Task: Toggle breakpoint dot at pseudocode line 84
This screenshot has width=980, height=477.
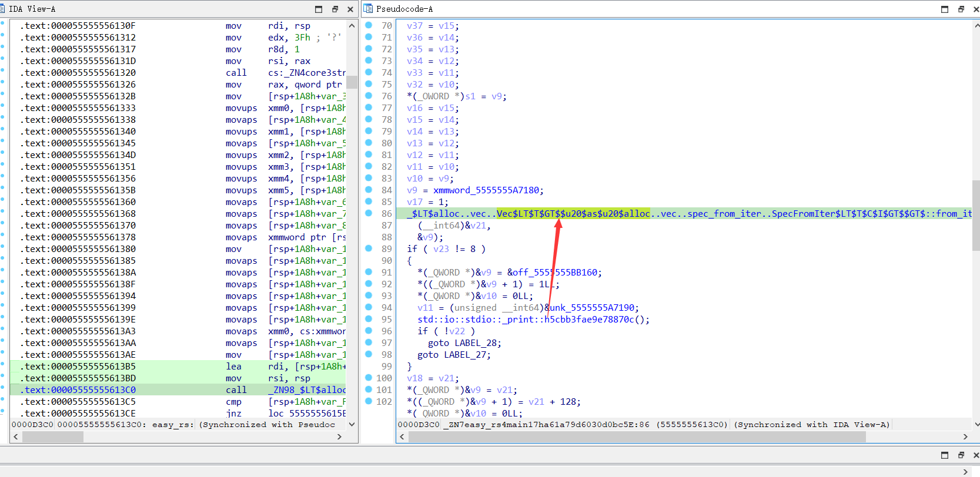Action: click(369, 190)
